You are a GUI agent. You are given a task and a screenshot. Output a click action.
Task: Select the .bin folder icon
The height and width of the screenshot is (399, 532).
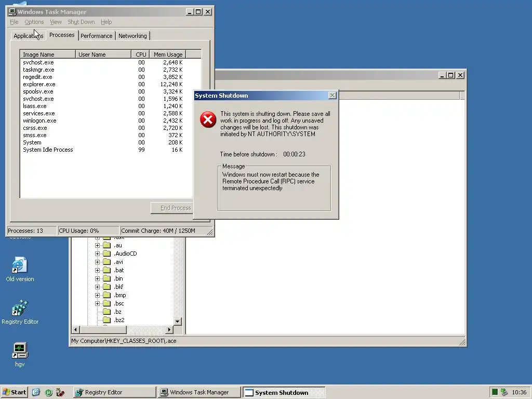(x=107, y=278)
